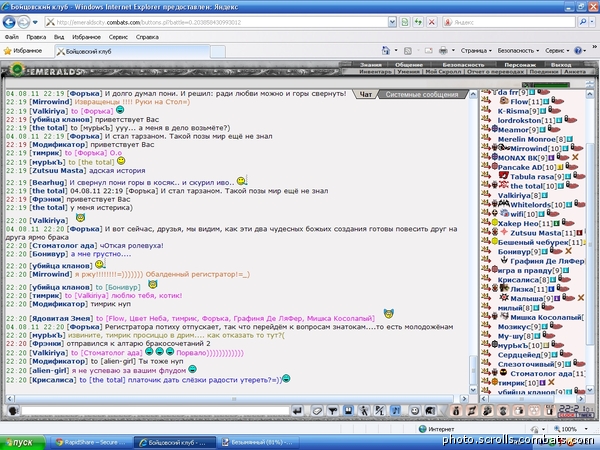Click the private message arrow beside lordrokston

click(486, 120)
